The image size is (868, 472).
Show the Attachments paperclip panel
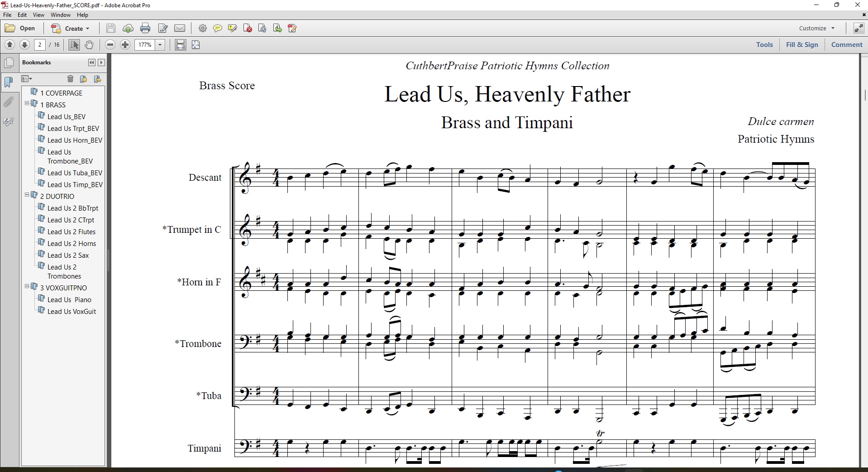pos(9,102)
